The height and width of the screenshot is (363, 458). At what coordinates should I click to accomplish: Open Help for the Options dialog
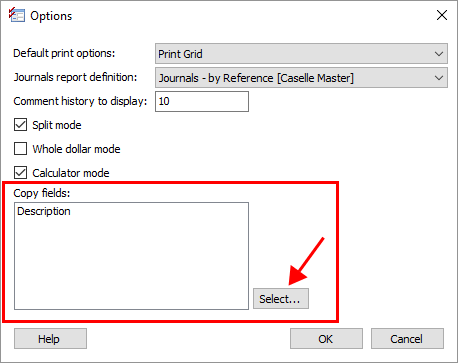tap(50, 339)
